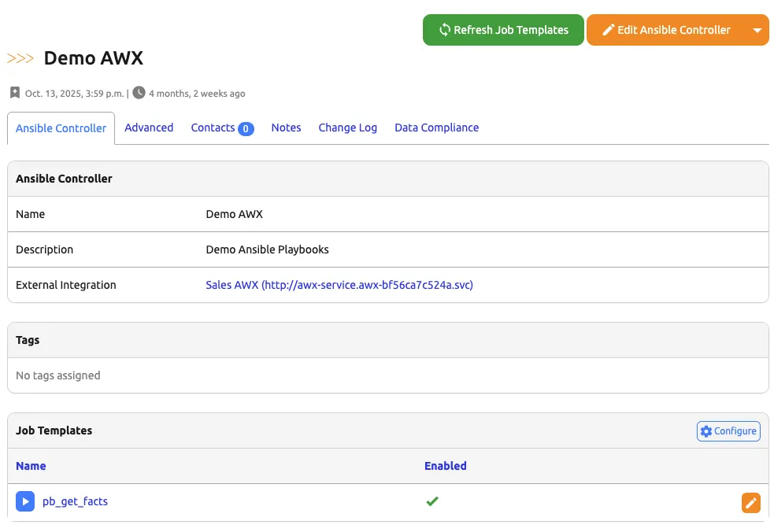Run the pb_get_facts job template play icon
This screenshot has height=532, width=774.
25,501
